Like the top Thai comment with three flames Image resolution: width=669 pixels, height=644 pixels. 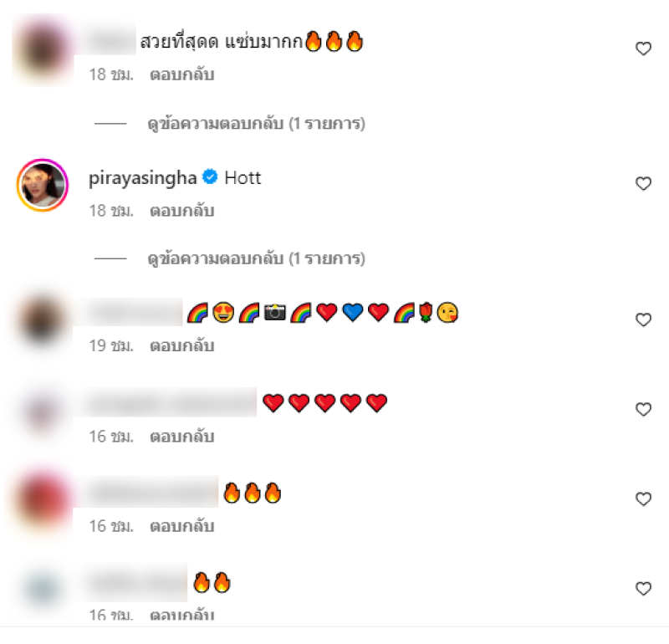pyautogui.click(x=643, y=49)
